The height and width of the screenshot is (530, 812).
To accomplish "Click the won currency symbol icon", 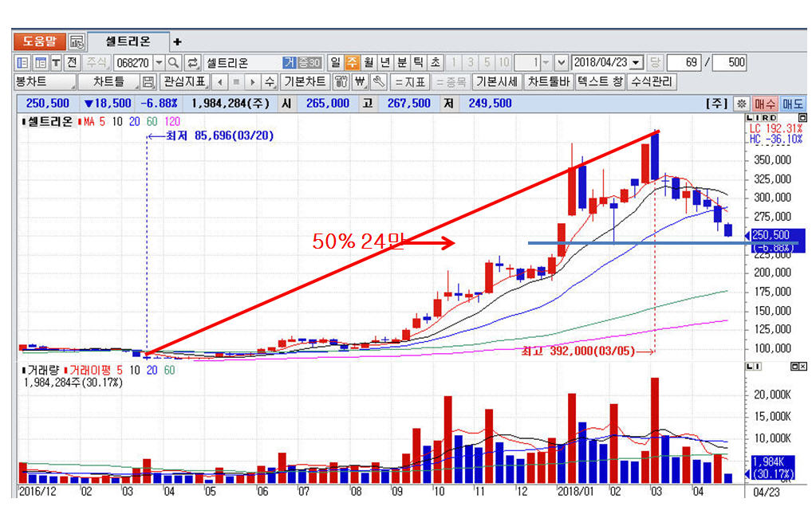I will coord(360,82).
